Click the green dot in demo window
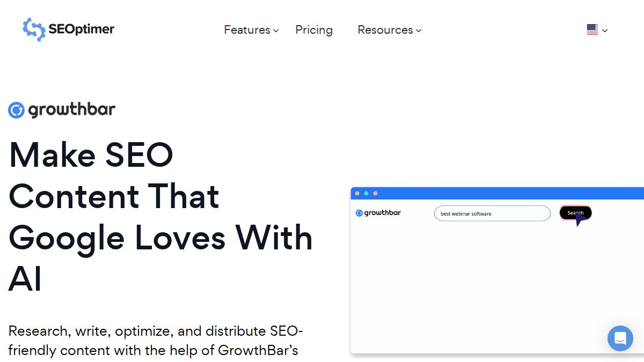This screenshot has height=362, width=644. pos(366,193)
